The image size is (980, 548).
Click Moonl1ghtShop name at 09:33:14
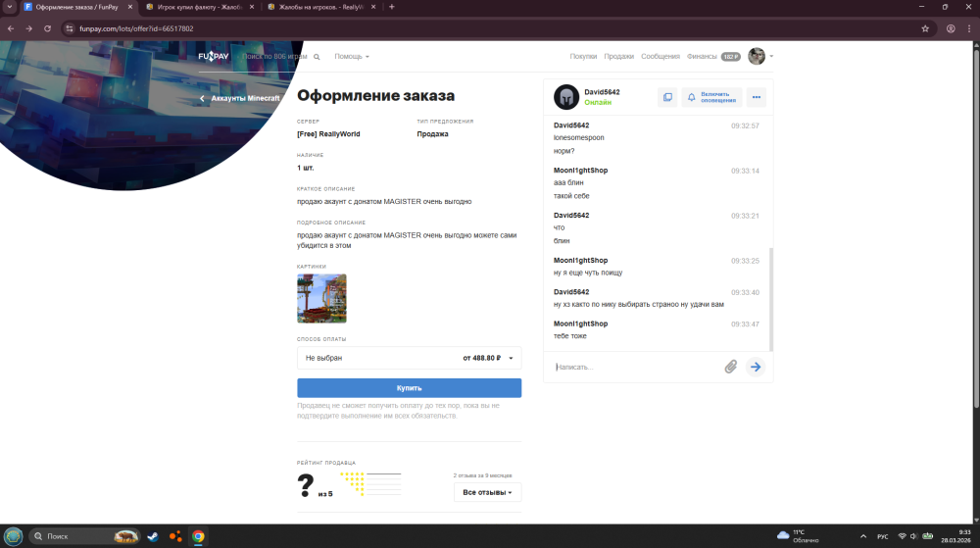tap(580, 170)
